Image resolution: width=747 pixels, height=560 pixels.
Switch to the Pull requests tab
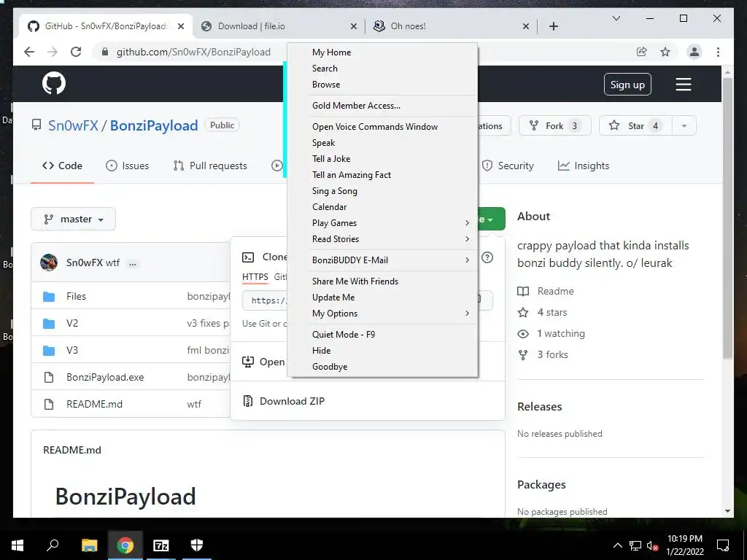pos(210,166)
